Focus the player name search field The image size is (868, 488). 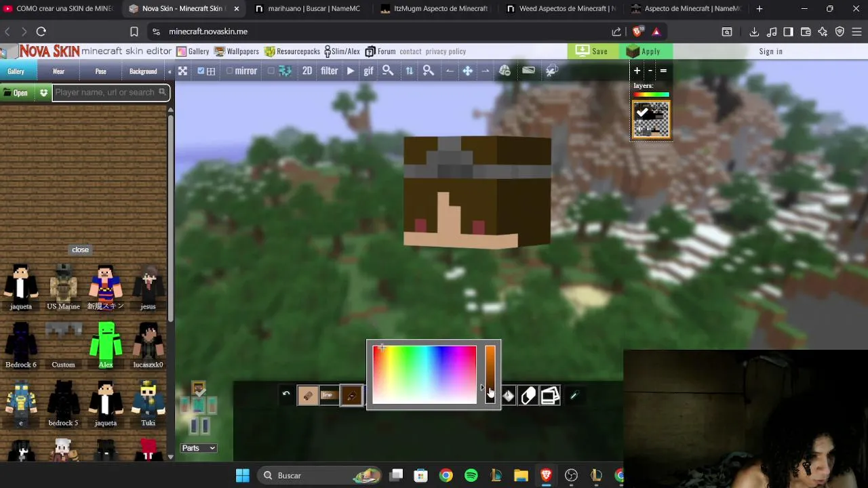pos(110,92)
